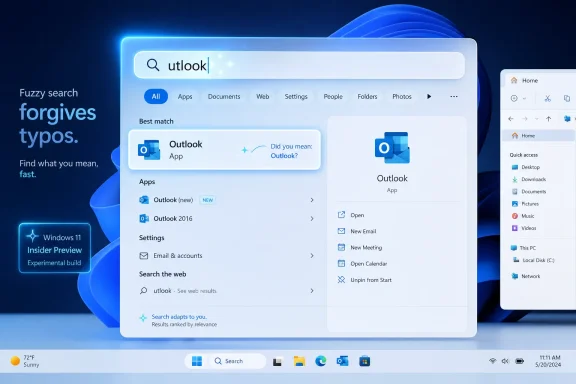
Task: Launch Microsoft Edge from the taskbar
Action: tap(321, 361)
